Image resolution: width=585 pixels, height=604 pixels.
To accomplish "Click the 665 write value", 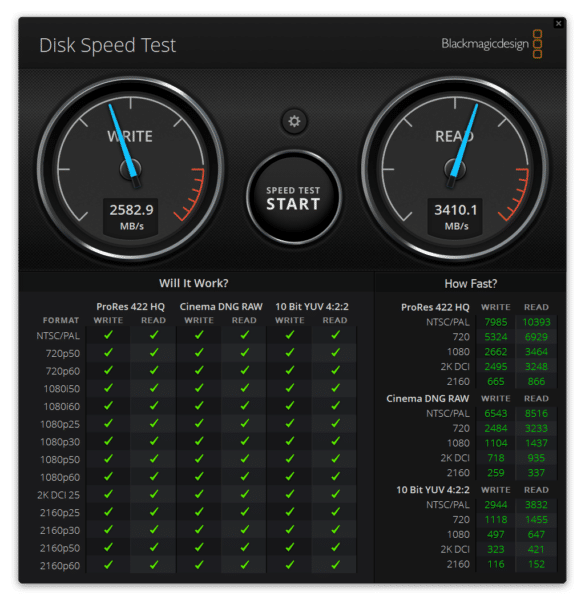I will 496,382.
